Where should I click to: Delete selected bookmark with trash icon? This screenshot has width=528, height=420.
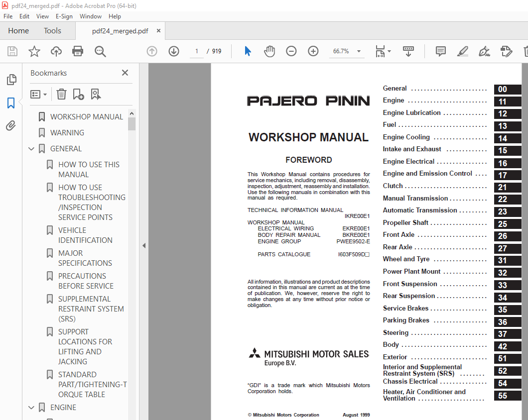(x=61, y=94)
